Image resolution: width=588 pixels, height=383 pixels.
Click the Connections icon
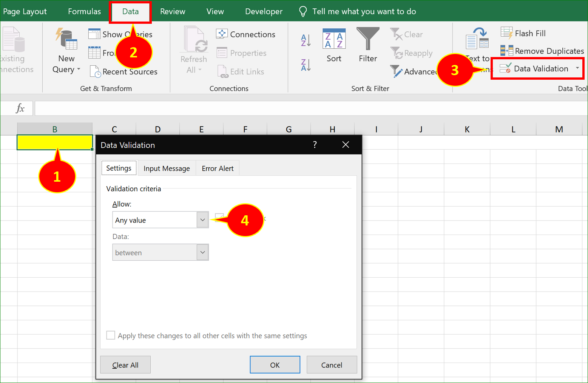(223, 34)
